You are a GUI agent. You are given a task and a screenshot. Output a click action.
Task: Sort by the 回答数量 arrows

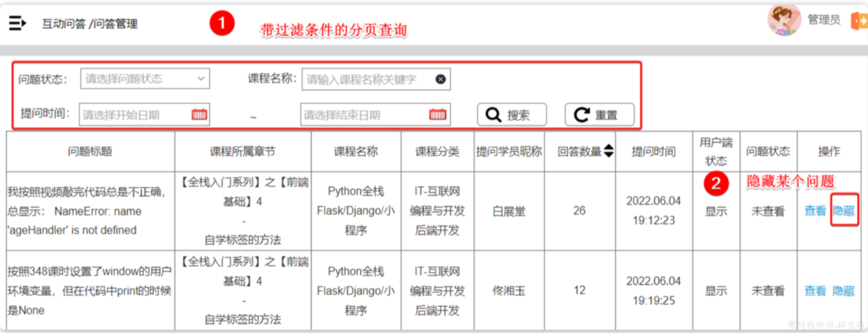609,151
